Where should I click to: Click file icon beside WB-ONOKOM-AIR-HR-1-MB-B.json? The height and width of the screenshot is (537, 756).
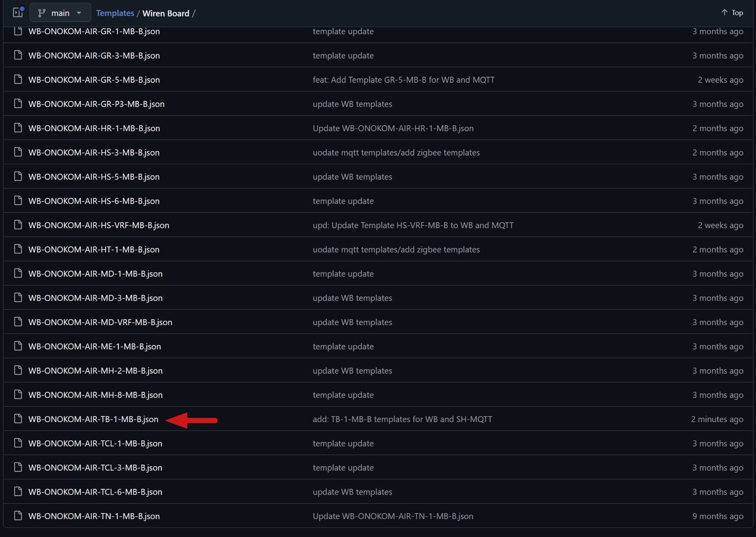(18, 128)
